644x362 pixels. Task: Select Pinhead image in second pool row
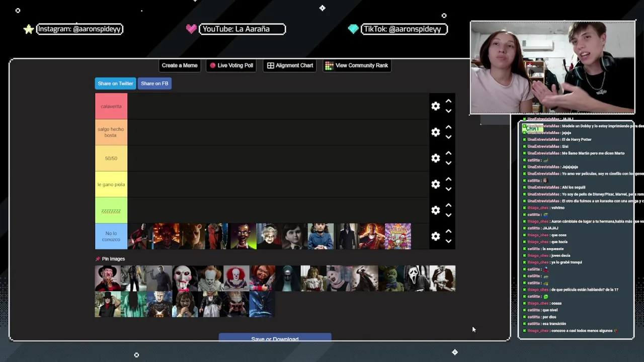tap(159, 304)
